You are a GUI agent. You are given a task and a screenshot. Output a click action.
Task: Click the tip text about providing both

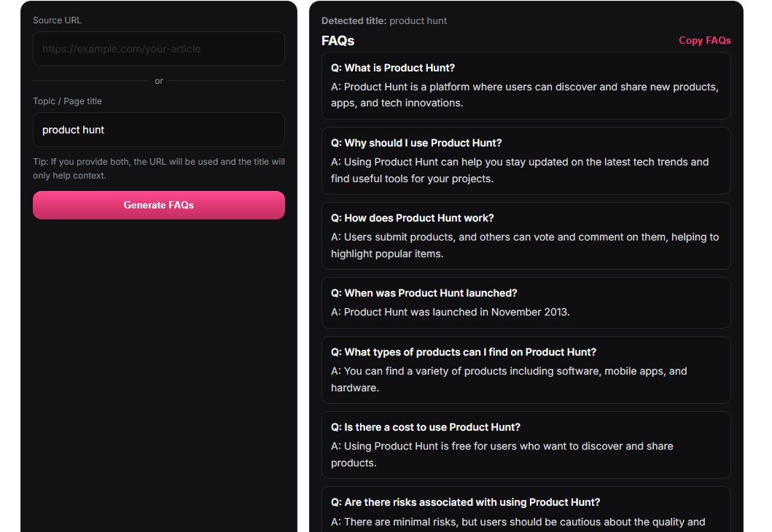158,168
